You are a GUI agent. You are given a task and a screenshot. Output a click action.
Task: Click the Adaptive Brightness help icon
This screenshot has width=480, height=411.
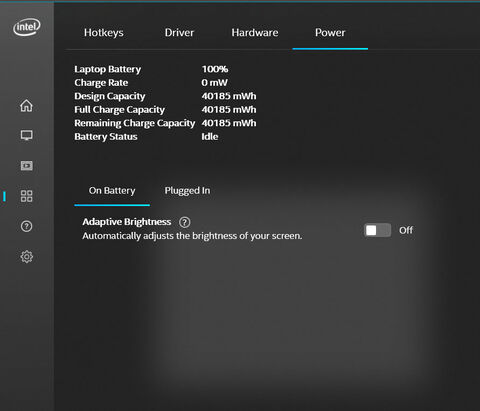tap(184, 222)
